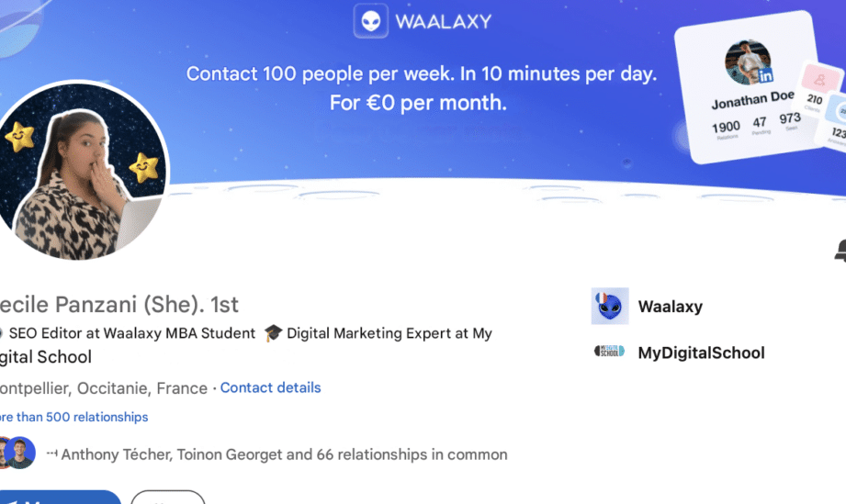The width and height of the screenshot is (846, 504).
Task: Click the pink contact icon on side card
Action: click(x=812, y=80)
